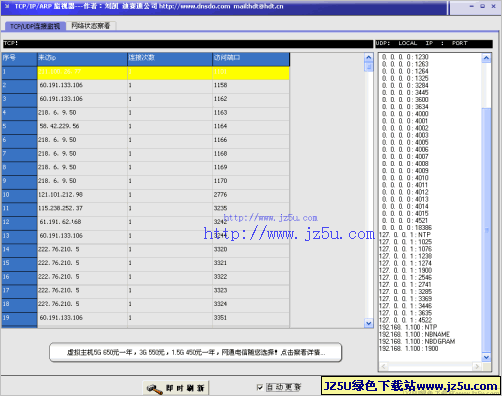Click the TCP table scroll up arrow
This screenshot has height=396, width=502.
point(369,57)
